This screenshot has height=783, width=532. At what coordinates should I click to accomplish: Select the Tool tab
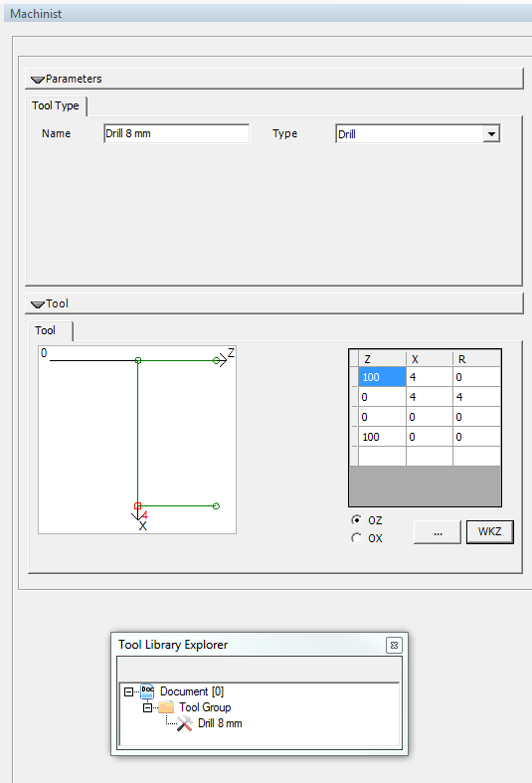[x=46, y=330]
